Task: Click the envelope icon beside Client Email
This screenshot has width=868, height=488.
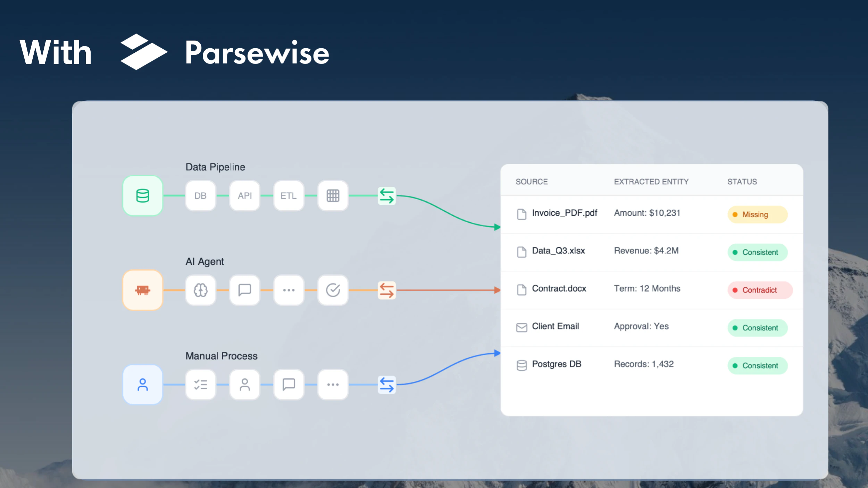Action: [x=521, y=328]
